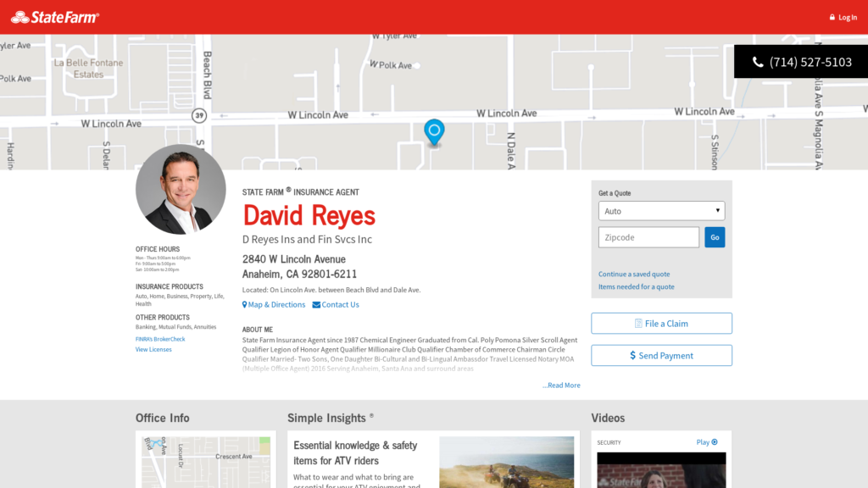Image resolution: width=868 pixels, height=488 pixels.
Task: Open FINRA's BrokerCheck link
Action: 160,339
